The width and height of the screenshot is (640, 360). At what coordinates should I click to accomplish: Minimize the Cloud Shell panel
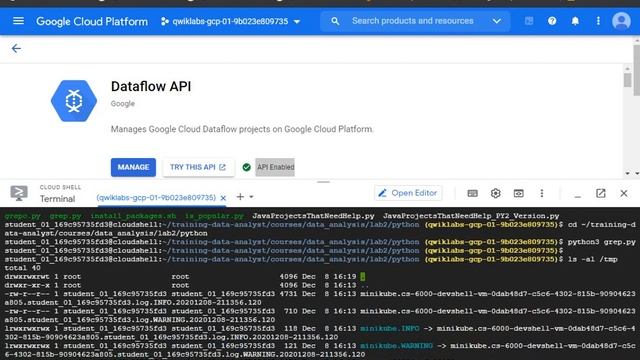point(577,196)
